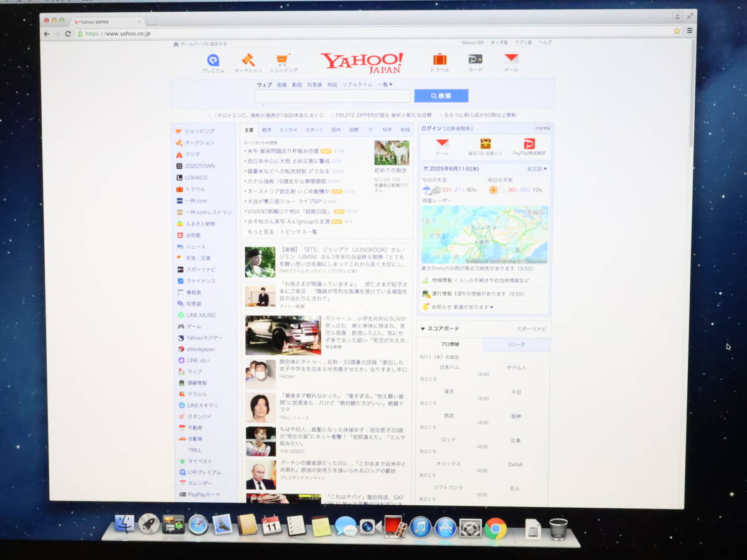This screenshot has width=747, height=560.
Task: Open Google Chrome from the Dock
Action: (496, 529)
